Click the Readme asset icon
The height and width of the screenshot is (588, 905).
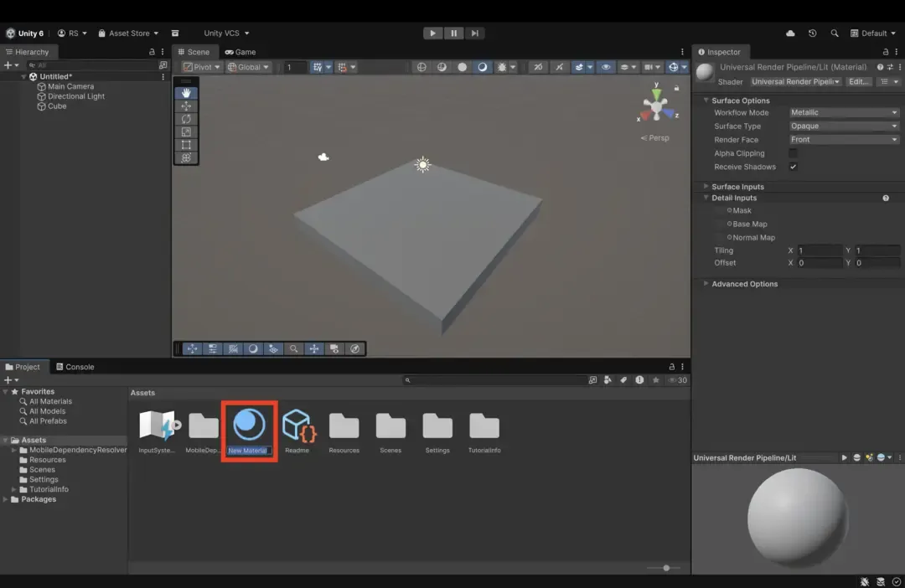point(297,426)
